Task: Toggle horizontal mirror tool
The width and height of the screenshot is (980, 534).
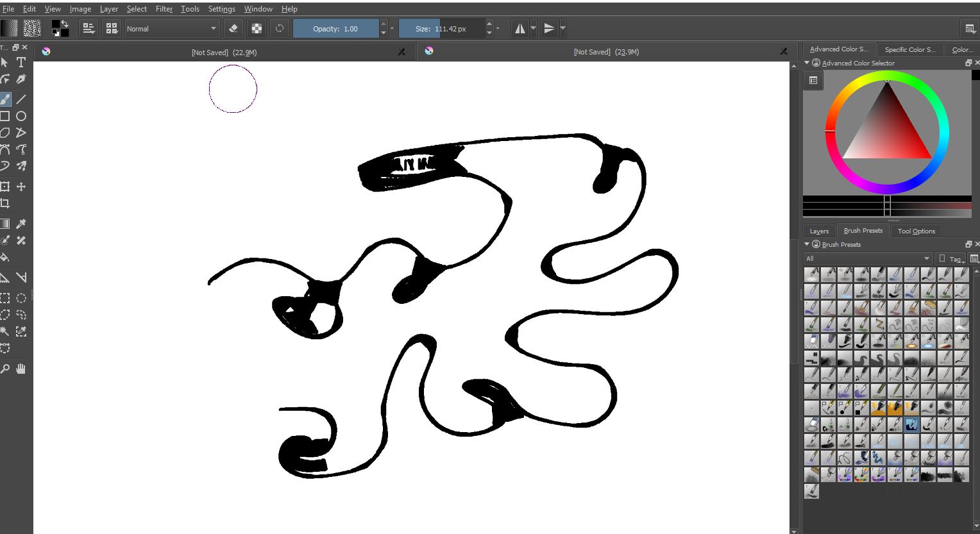Action: click(x=520, y=28)
